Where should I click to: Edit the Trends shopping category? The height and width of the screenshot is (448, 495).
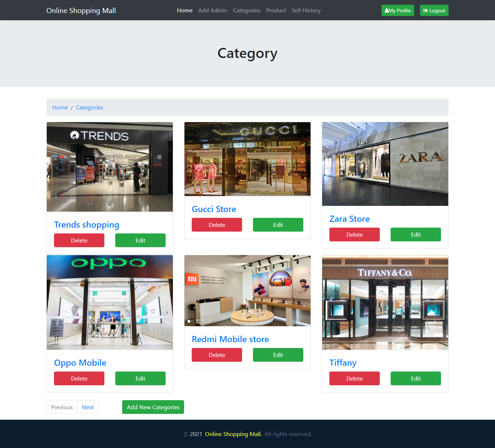coord(140,240)
